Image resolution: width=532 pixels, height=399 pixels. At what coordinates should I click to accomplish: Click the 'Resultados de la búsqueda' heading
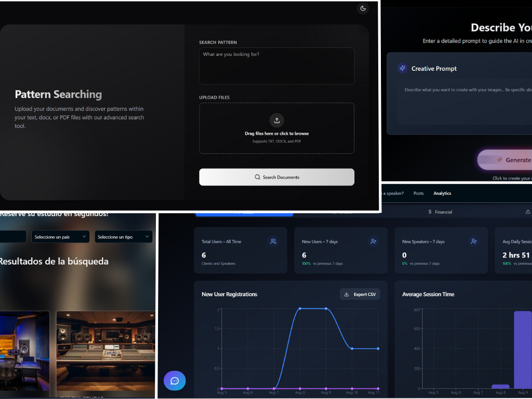[54, 261]
